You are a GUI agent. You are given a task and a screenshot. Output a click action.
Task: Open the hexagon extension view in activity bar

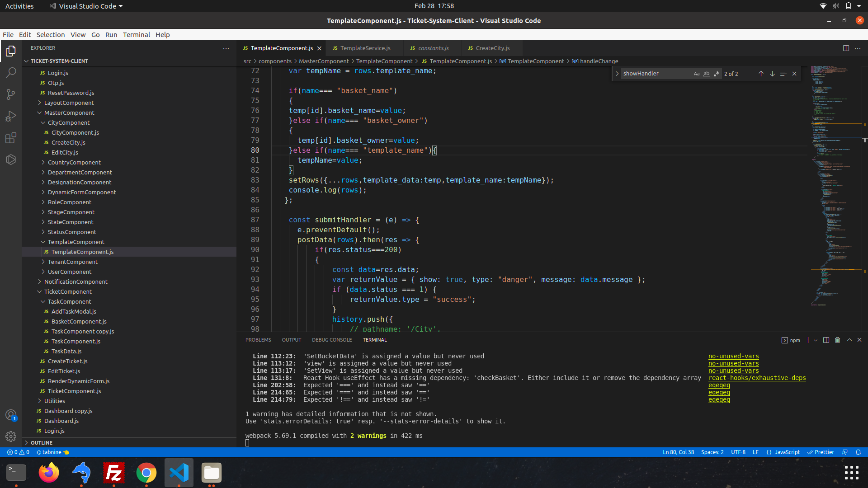click(x=11, y=160)
